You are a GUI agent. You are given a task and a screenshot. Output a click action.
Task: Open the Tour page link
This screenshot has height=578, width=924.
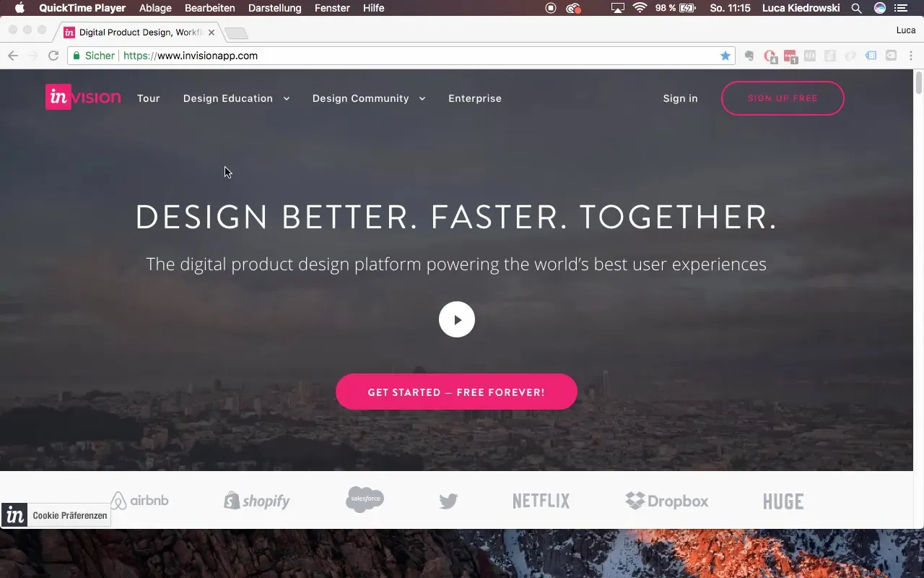pos(149,98)
